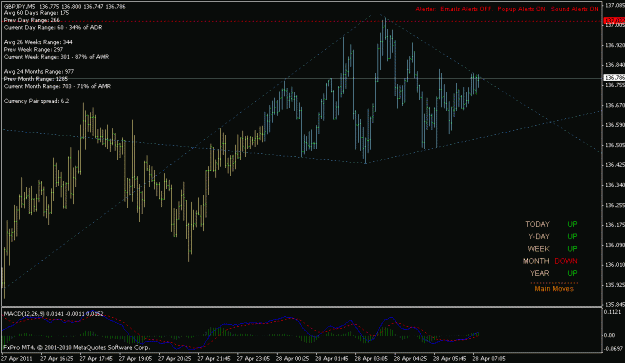
Task: Click the 0.1121 value on MACD scale
Action: pos(614,311)
